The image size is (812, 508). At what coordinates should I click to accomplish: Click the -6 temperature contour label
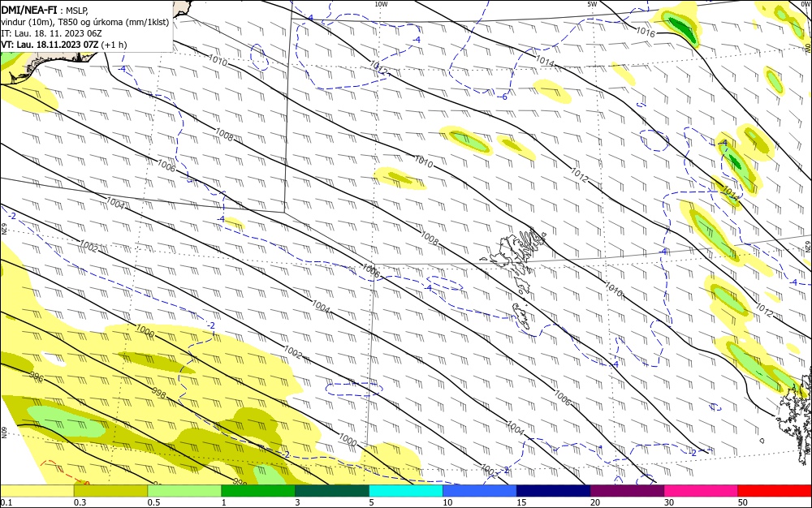pyautogui.click(x=503, y=97)
